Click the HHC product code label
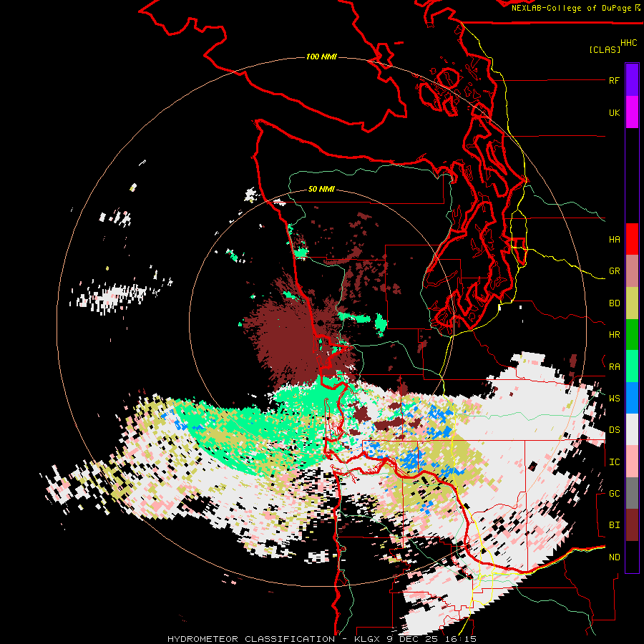This screenshot has height=644, width=644. point(629,43)
